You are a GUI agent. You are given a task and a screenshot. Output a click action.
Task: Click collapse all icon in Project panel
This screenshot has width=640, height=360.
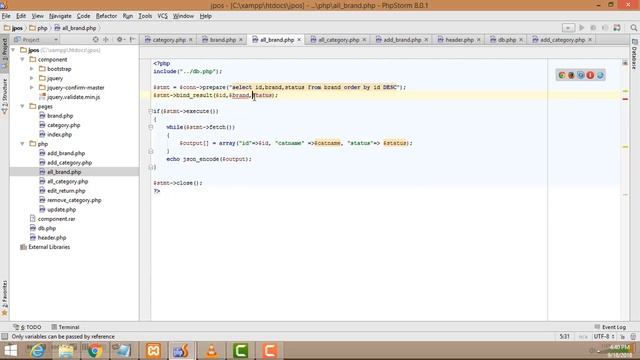(x=106, y=40)
